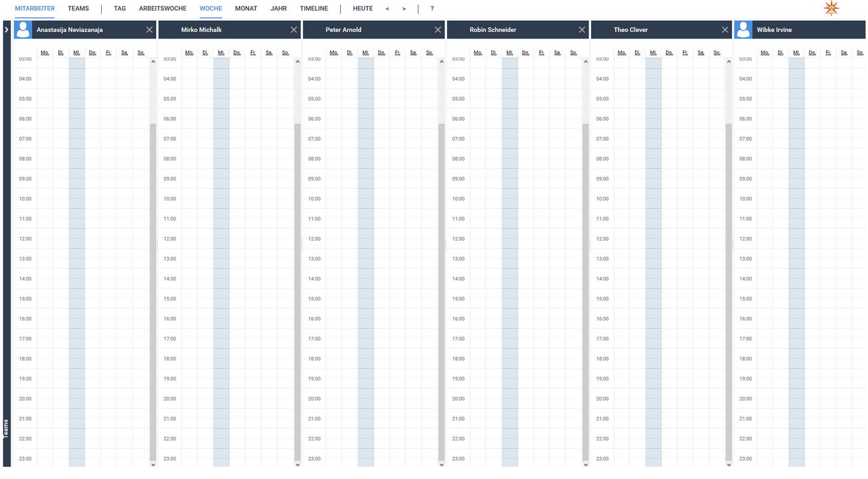868x479 pixels.
Task: Click the vertical Teams label in sidebar
Action: pos(7,427)
